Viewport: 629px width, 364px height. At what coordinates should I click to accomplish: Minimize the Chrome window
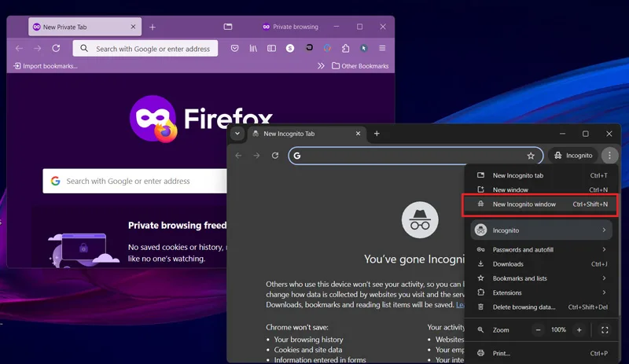click(562, 134)
